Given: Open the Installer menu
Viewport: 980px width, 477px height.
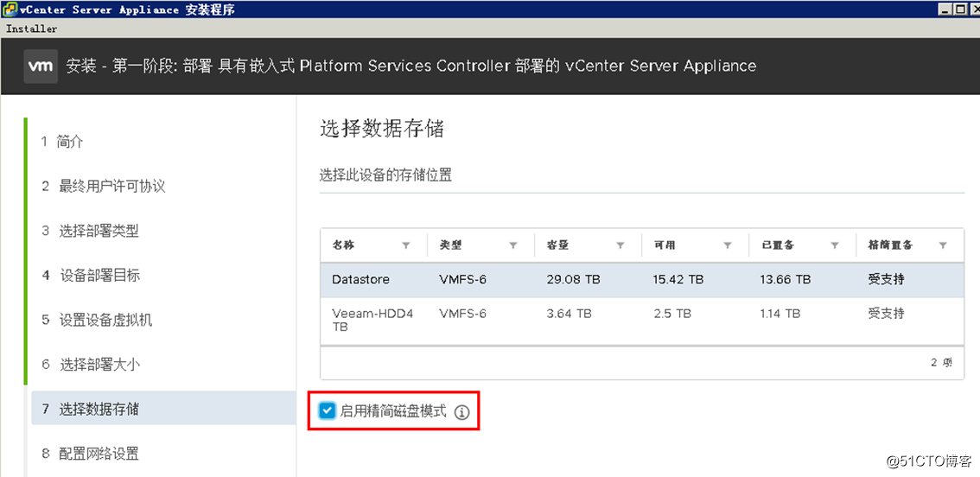Looking at the screenshot, I should (31, 29).
